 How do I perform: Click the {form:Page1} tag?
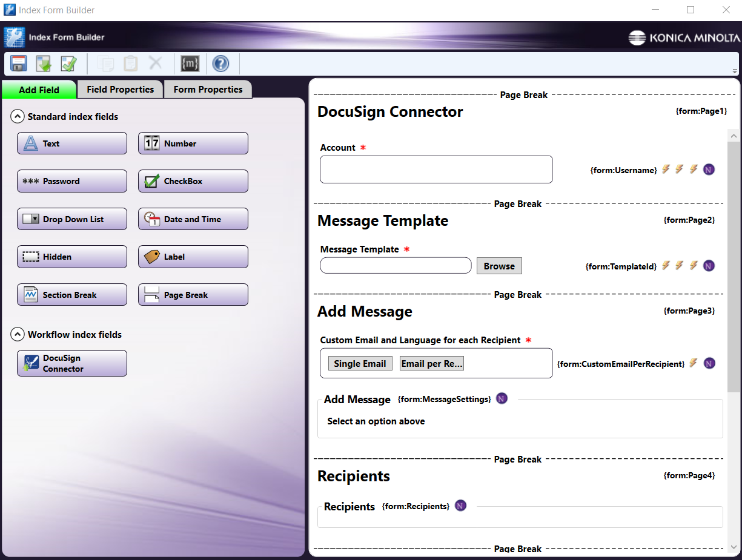701,111
